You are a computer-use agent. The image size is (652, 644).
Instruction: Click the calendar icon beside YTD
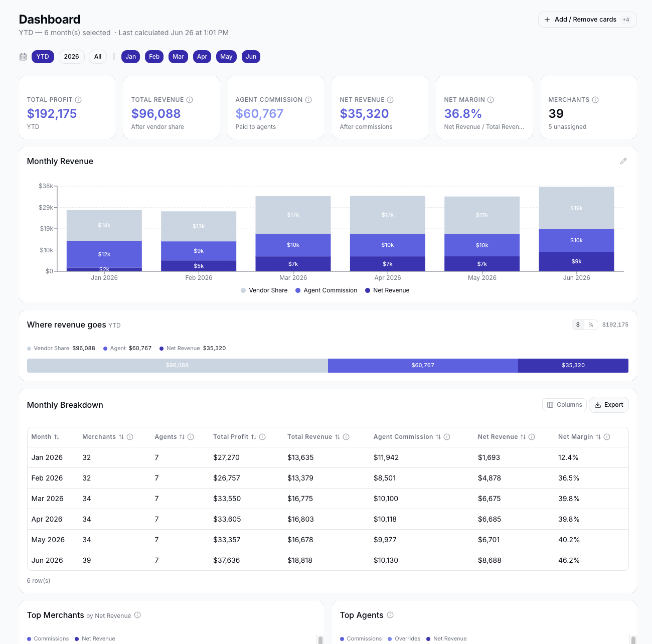(x=23, y=57)
